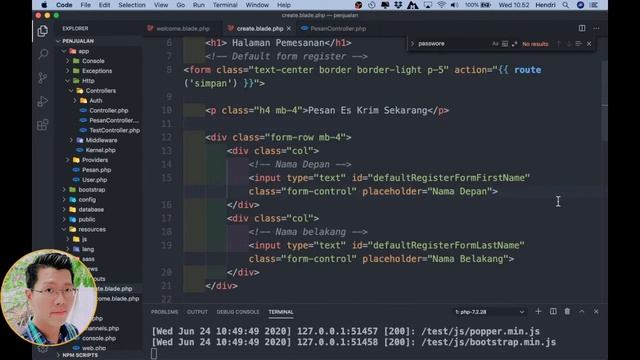Collapse the app folder
This screenshot has height=360, width=640.
(x=84, y=51)
